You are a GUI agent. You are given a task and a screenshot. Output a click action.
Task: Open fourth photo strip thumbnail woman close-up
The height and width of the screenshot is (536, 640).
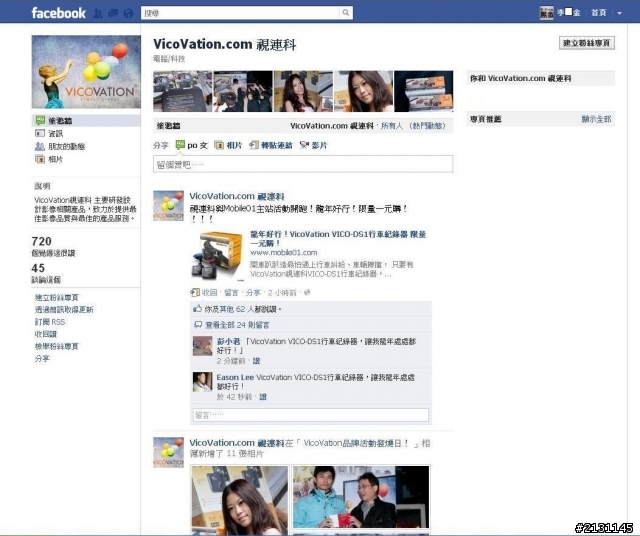point(363,91)
